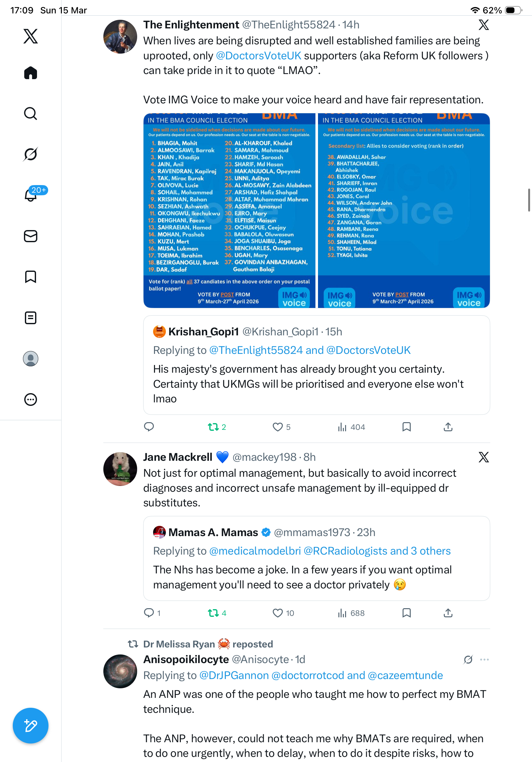Open the Home feed from sidebar

31,73
